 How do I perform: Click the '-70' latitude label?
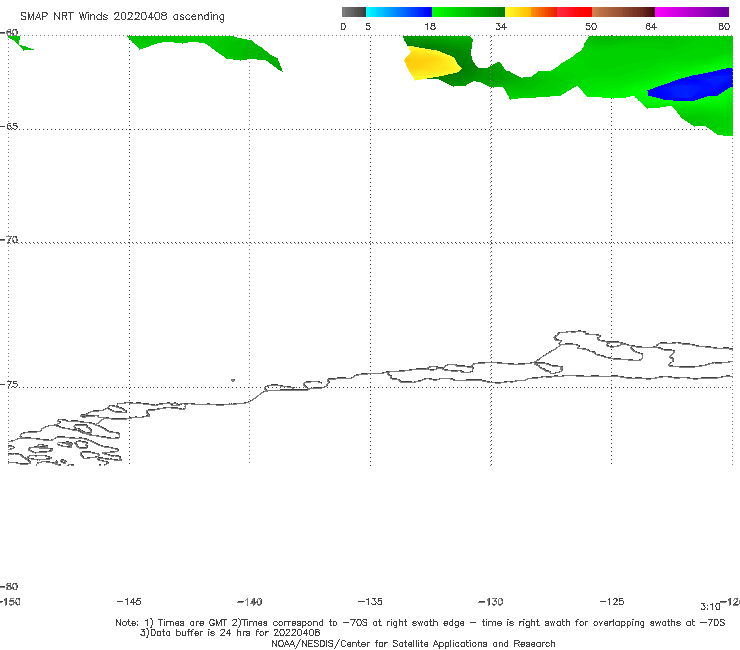(x=9, y=240)
